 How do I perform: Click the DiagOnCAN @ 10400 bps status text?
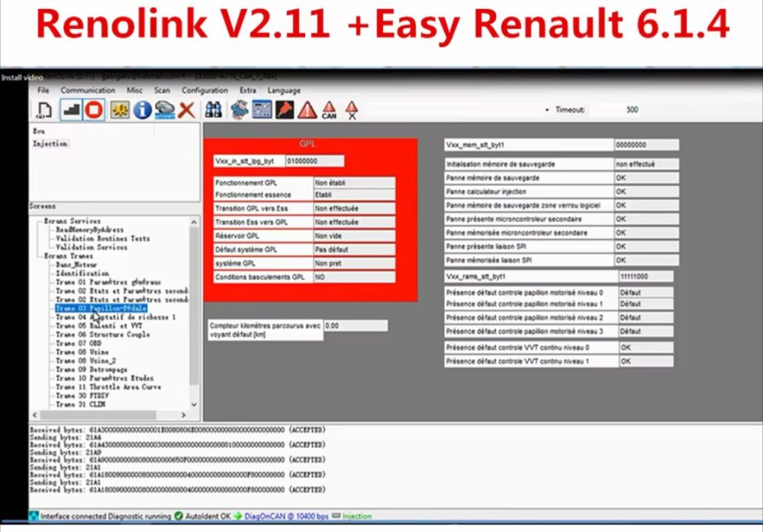(x=287, y=516)
